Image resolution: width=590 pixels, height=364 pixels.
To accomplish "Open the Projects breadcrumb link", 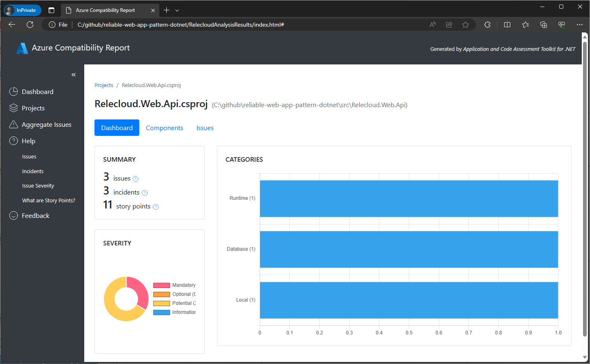I will click(x=104, y=85).
